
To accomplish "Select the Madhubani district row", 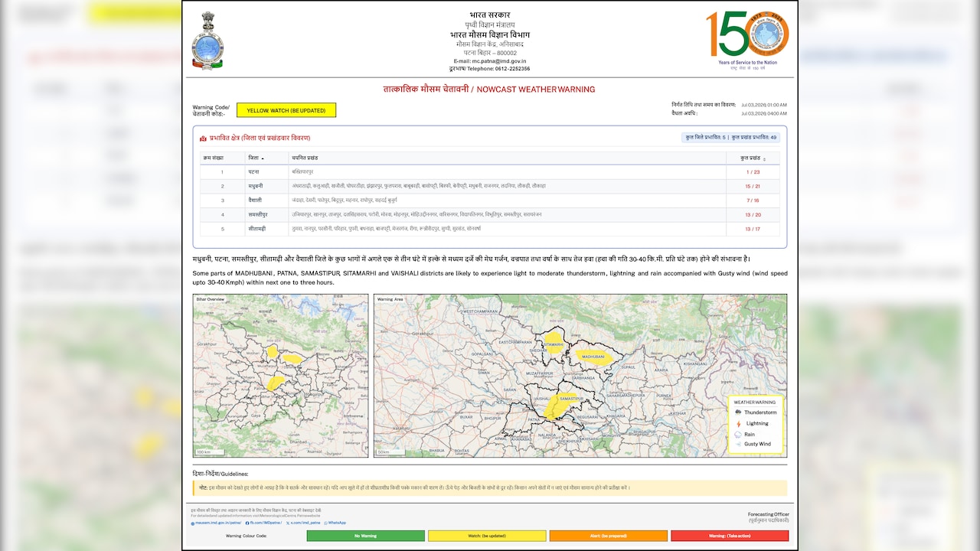I will coord(489,186).
